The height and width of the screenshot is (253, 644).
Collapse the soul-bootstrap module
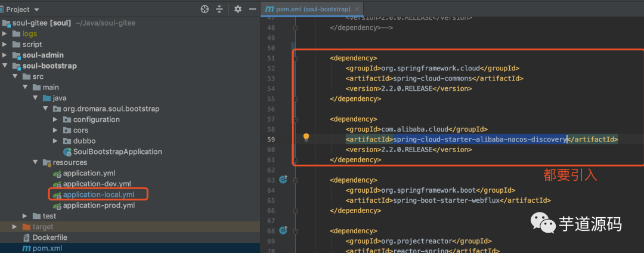5,66
